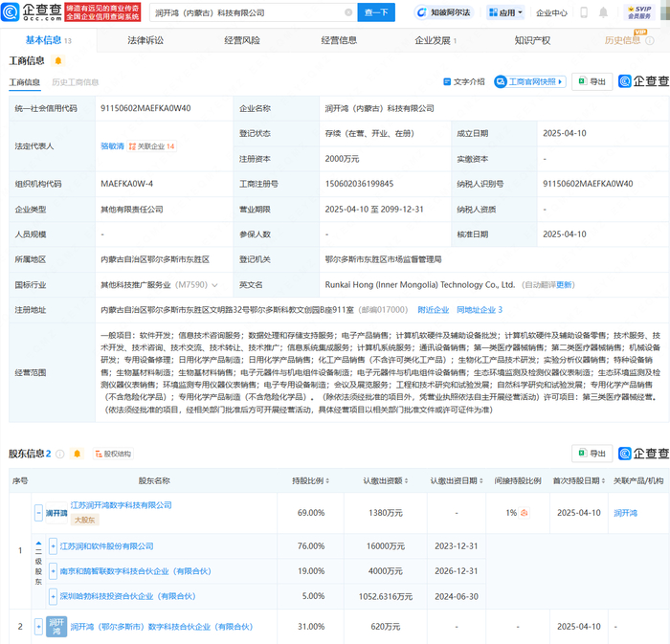The width and height of the screenshot is (670, 644).
Task: Click the 更新 link beside English name
Action: coord(566,285)
